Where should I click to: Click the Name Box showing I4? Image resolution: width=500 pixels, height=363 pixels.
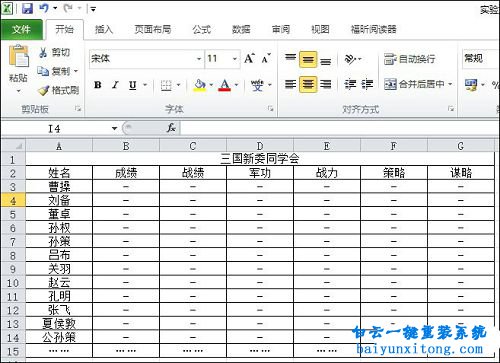click(55, 128)
